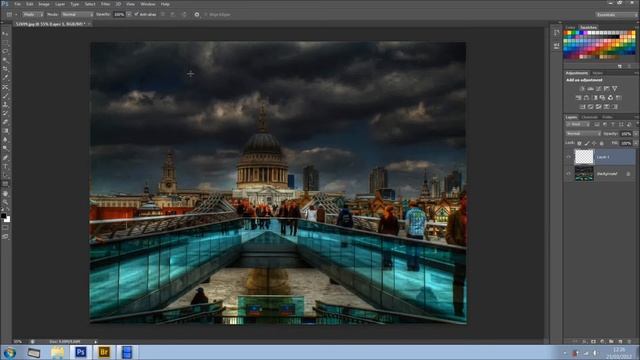Switch to the Channels tab
Image resolution: width=640 pixels, height=360 pixels.
pos(589,117)
